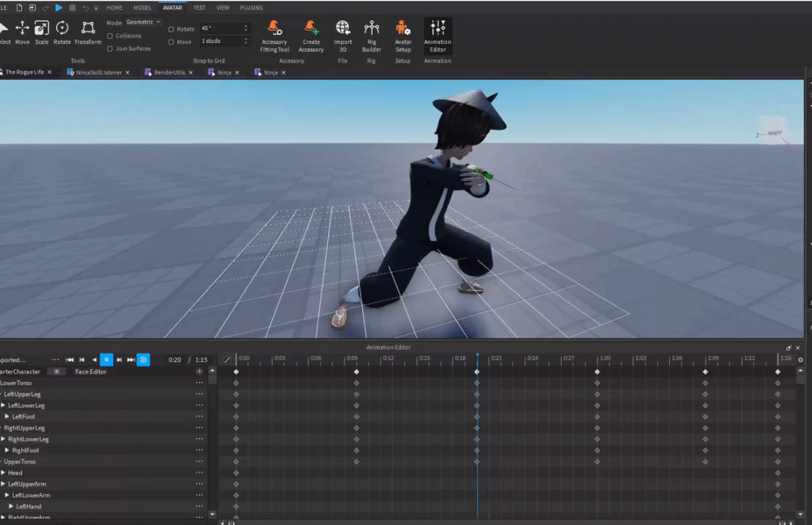The image size is (812, 525).
Task: Open the Face Editor
Action: pyautogui.click(x=91, y=372)
